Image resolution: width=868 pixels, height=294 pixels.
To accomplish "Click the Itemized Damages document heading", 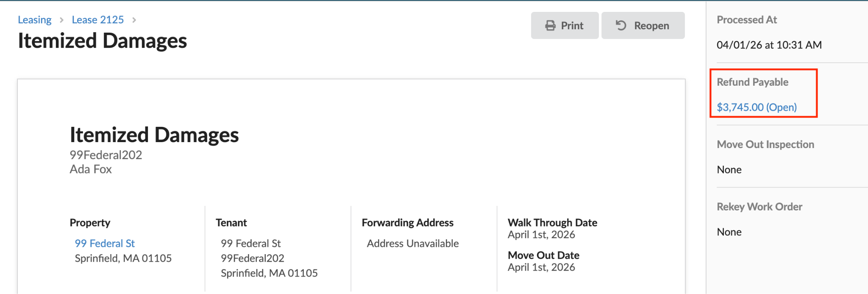I will tap(154, 135).
